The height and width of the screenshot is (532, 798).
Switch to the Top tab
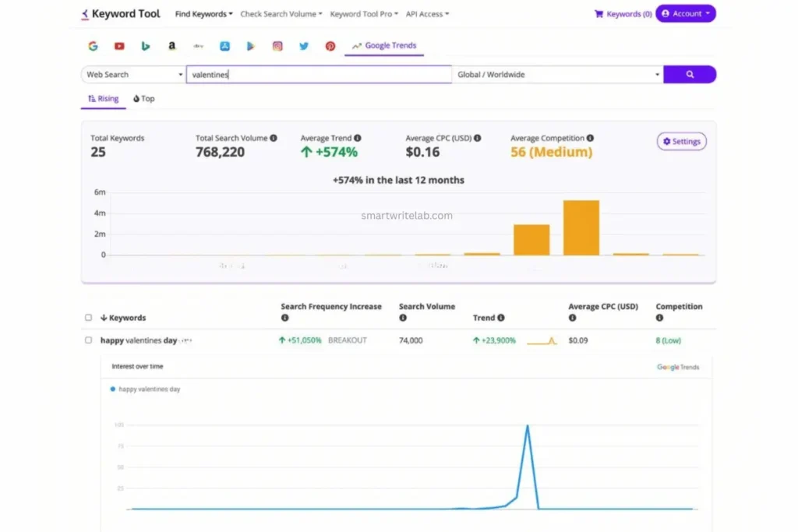pos(144,99)
